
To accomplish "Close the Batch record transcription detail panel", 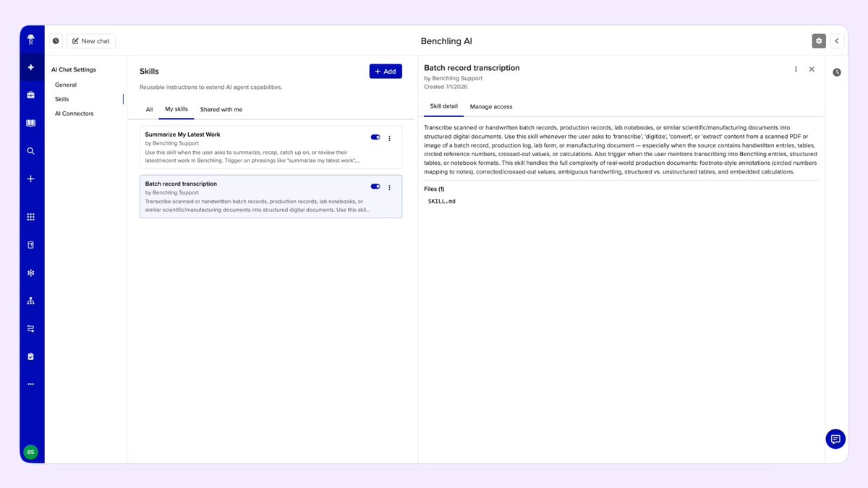I will 812,69.
